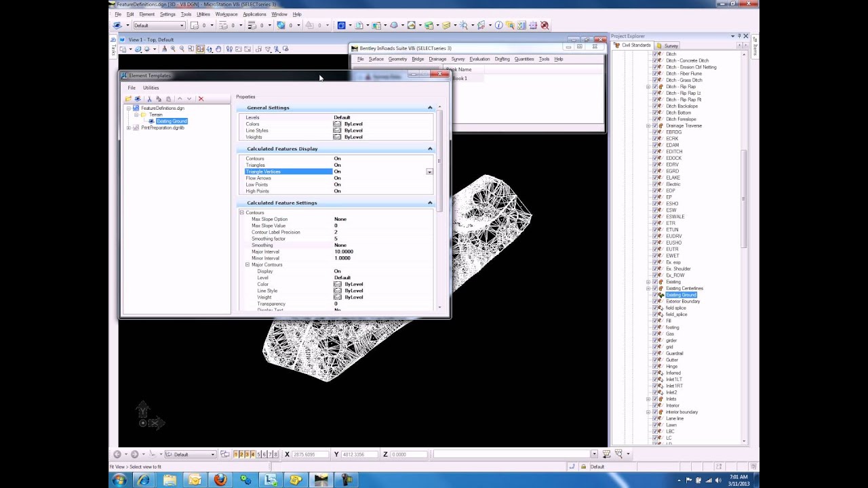The image size is (868, 488).
Task: Click the Window Area icon in View 1 toolbar
Action: pyautogui.click(x=191, y=49)
